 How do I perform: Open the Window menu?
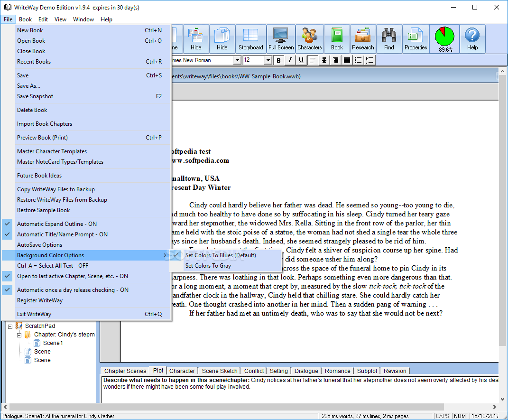[83, 19]
